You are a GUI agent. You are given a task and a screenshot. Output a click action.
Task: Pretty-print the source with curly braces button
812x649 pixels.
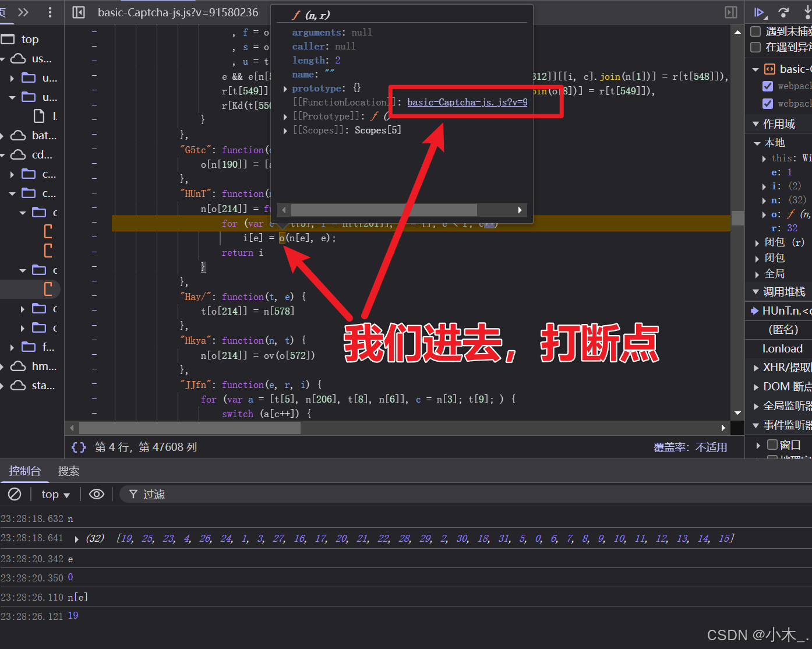79,447
